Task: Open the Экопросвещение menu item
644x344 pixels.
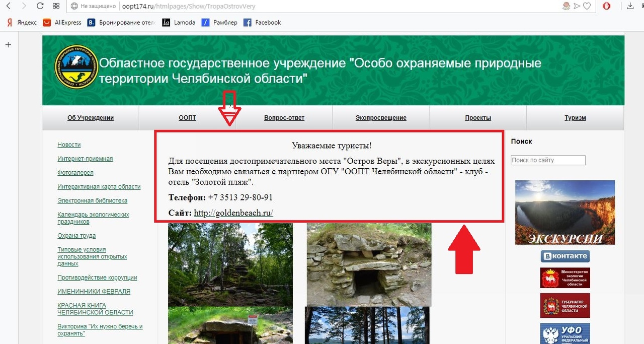Action: point(381,118)
